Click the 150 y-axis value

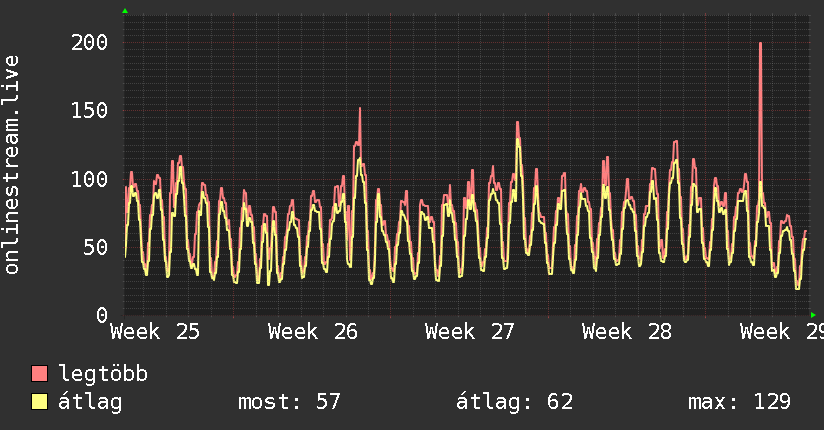tap(89, 110)
